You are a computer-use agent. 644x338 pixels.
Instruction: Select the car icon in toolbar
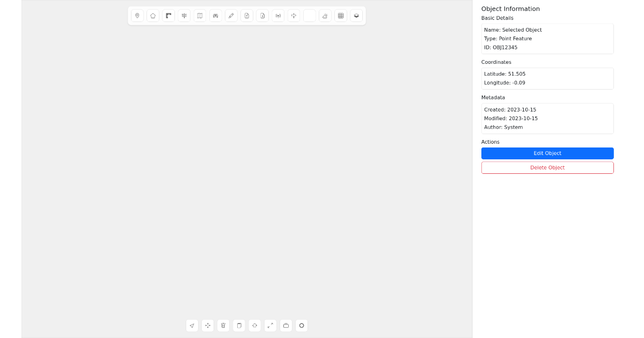pos(215,16)
